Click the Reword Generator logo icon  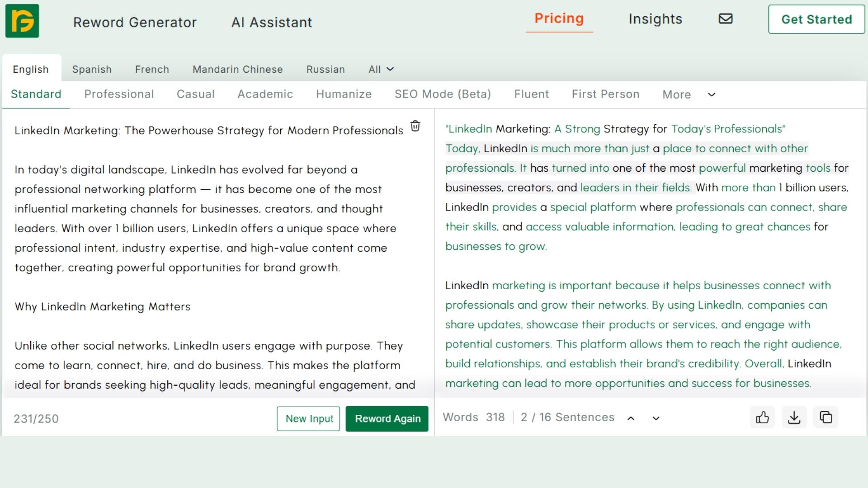click(22, 21)
